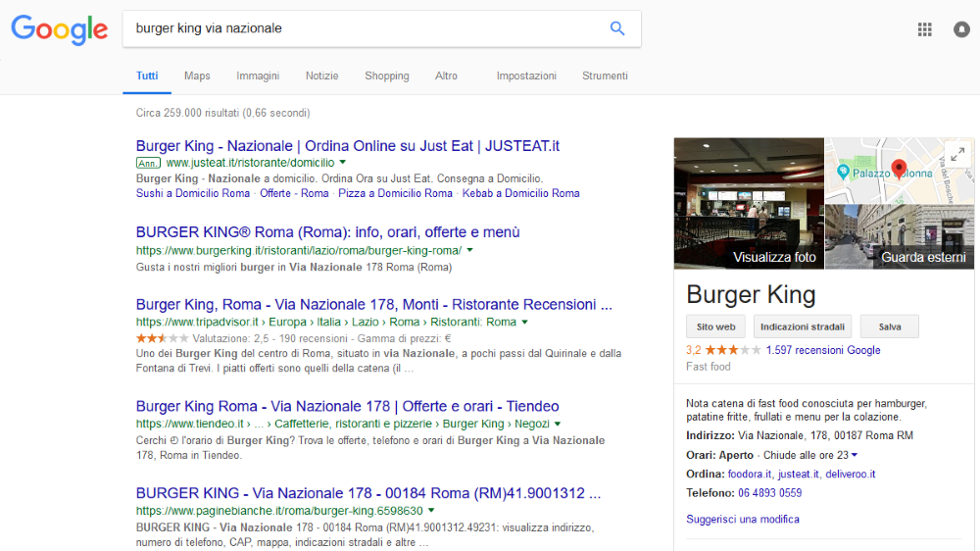Open dropdown arrow beside justeat.it URL
The width and height of the screenshot is (980, 551).
coord(342,163)
